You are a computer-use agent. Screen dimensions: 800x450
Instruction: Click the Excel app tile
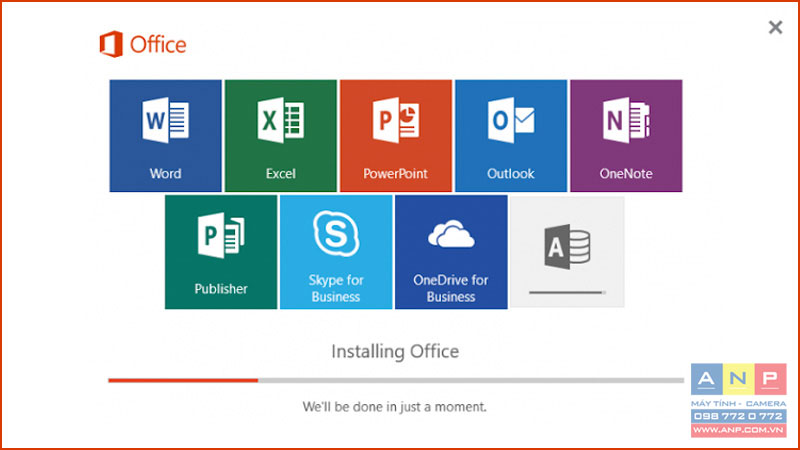point(281,136)
